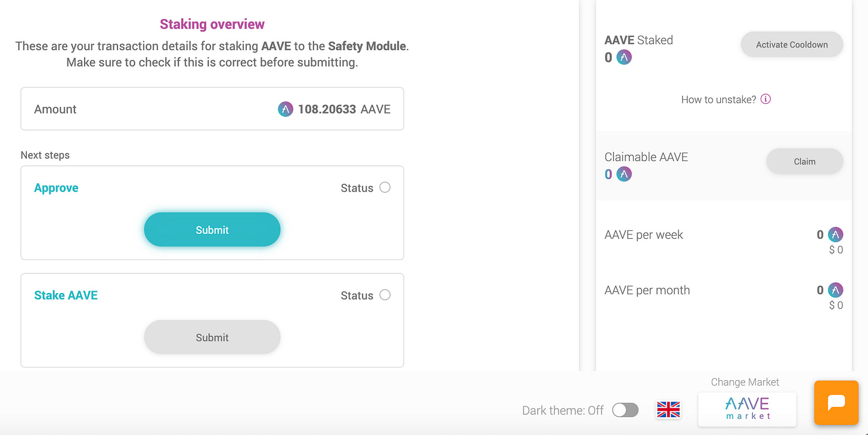
Task: Click the $ 0 value under AAVE per month
Action: coord(836,306)
